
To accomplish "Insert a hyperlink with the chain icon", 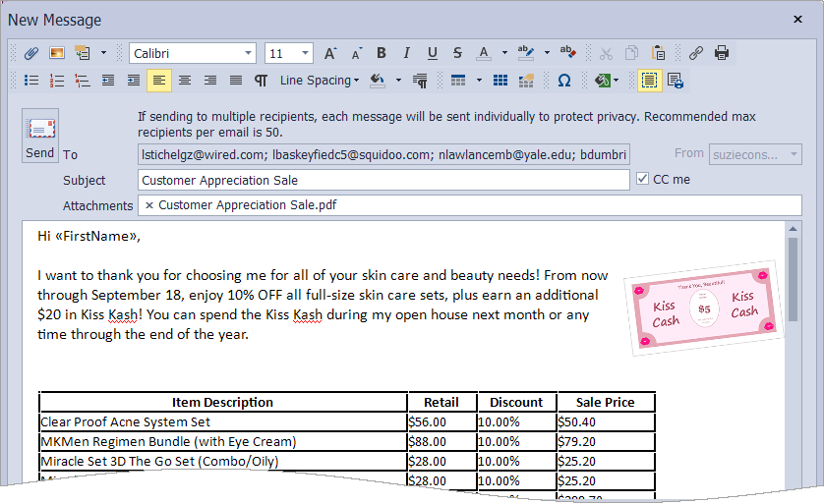I will [x=696, y=53].
